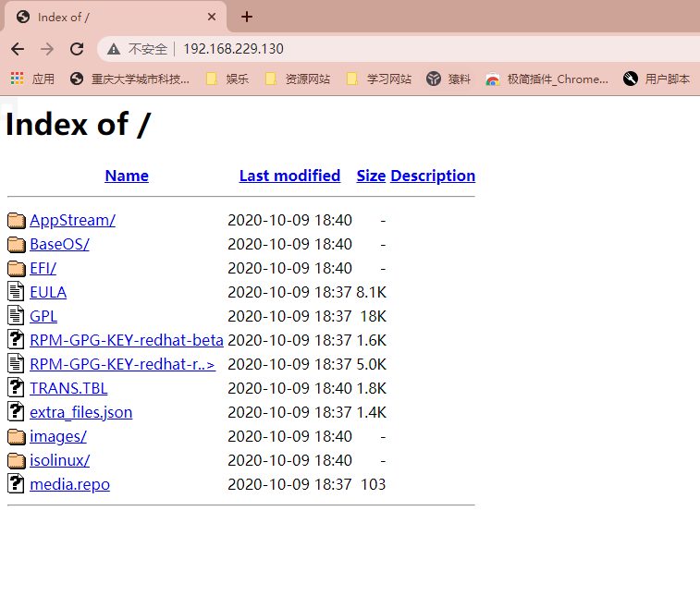Click the text file icon beside EULA
The height and width of the screenshot is (608, 700).
(16, 291)
